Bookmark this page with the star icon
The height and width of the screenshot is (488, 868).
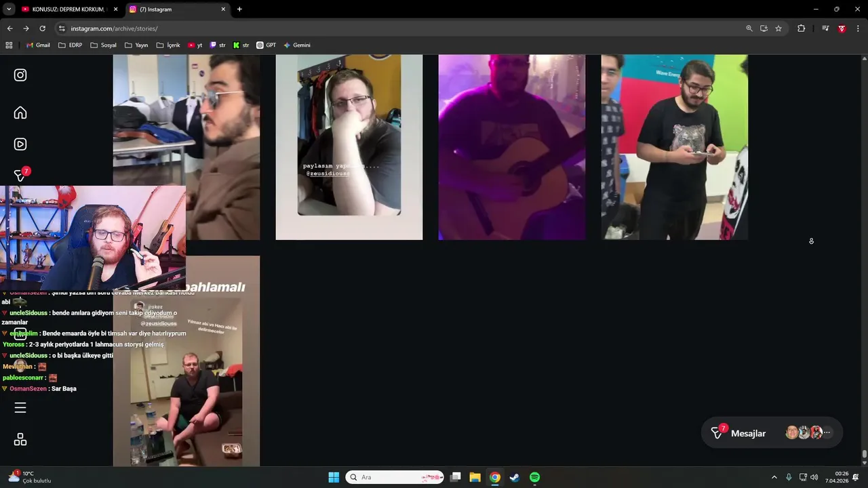(x=778, y=28)
